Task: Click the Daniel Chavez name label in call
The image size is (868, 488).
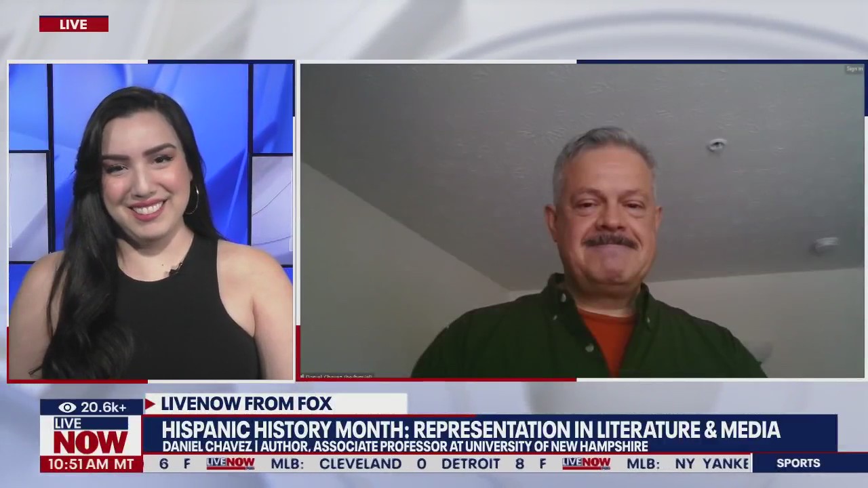Action: [338, 376]
